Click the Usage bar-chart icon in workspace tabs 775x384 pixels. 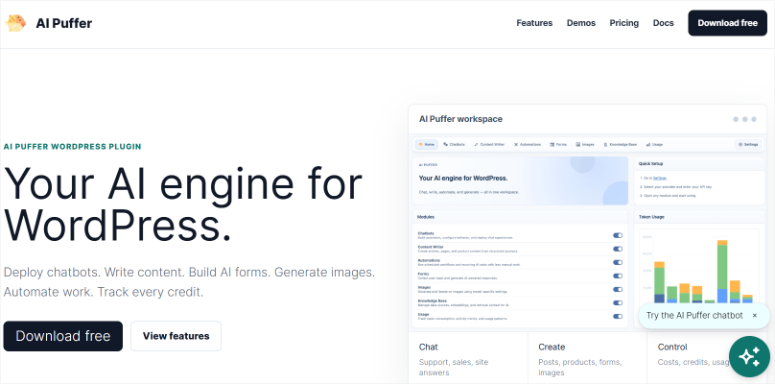coord(647,144)
